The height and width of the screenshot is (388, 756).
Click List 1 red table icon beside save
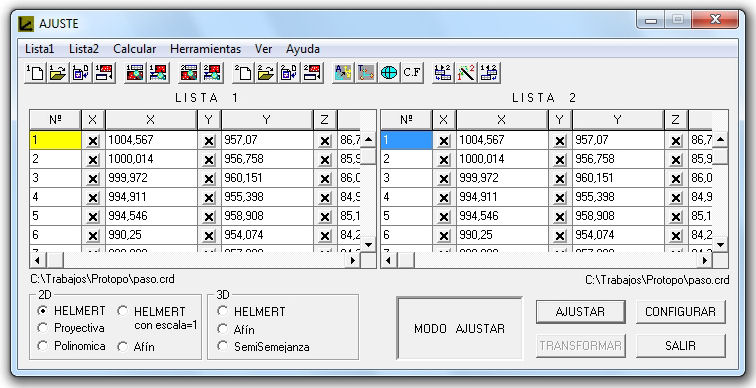pos(104,73)
